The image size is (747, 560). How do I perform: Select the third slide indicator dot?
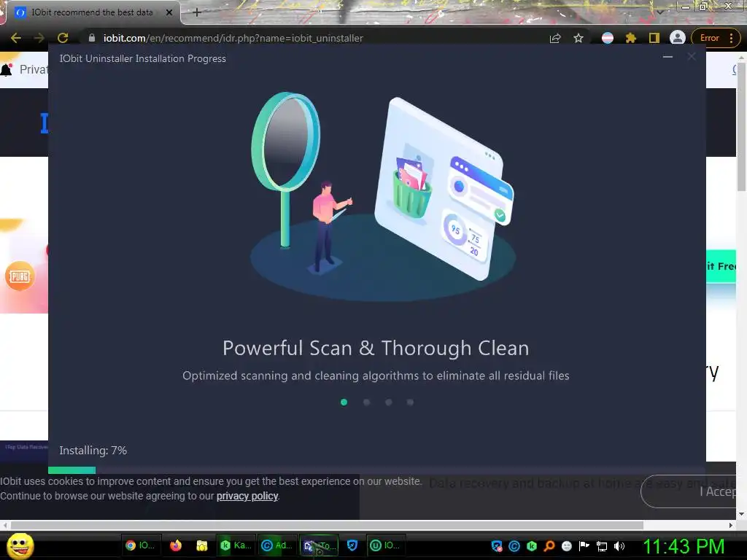pyautogui.click(x=388, y=402)
